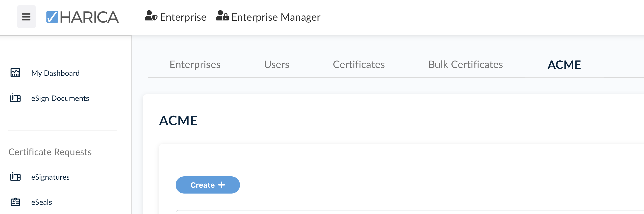Open the eSign Documents text link
Image resolution: width=644 pixels, height=214 pixels.
click(60, 98)
